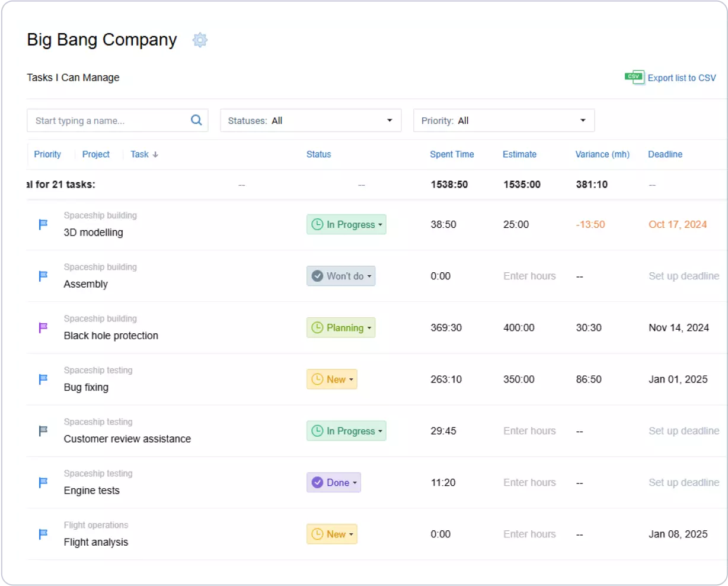Click Set up deadline for Assembly
Image resolution: width=728 pixels, height=586 pixels.
pos(684,276)
